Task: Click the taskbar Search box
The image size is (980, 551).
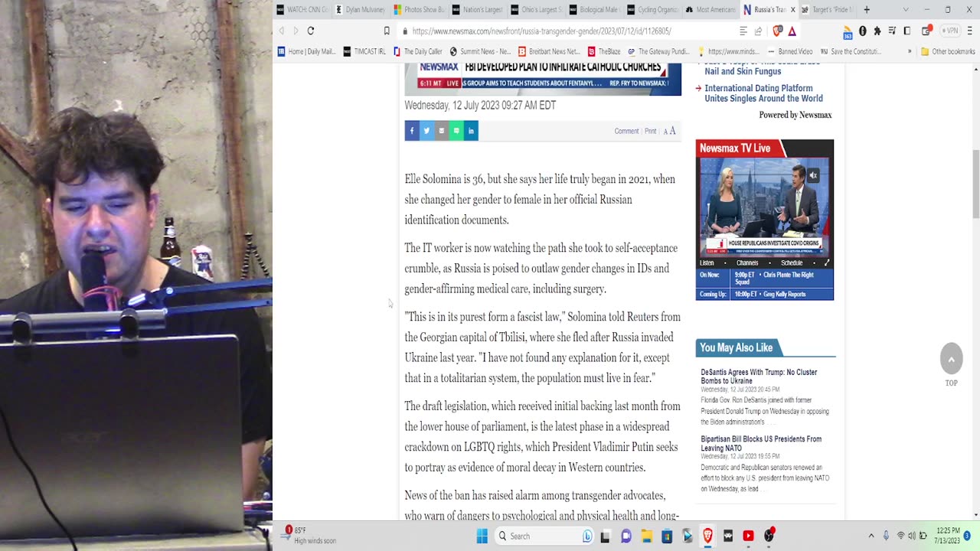Action: coord(545,536)
